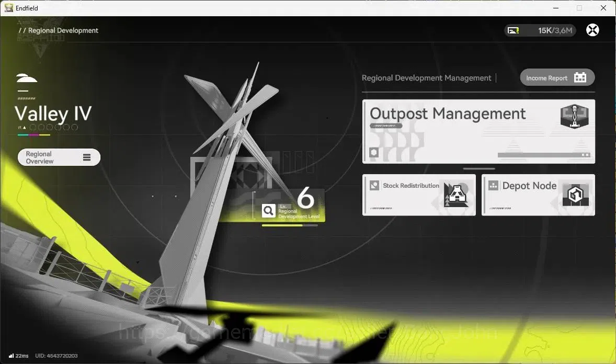Click the Valley IV region title
The height and width of the screenshot is (364, 616).
(53, 114)
